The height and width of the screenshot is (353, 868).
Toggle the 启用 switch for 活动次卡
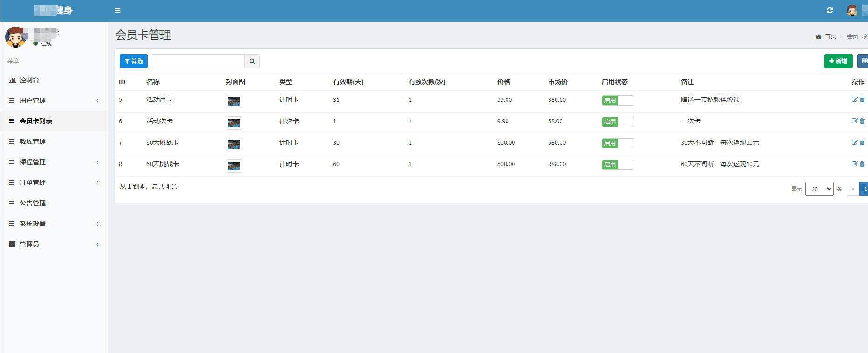point(618,122)
